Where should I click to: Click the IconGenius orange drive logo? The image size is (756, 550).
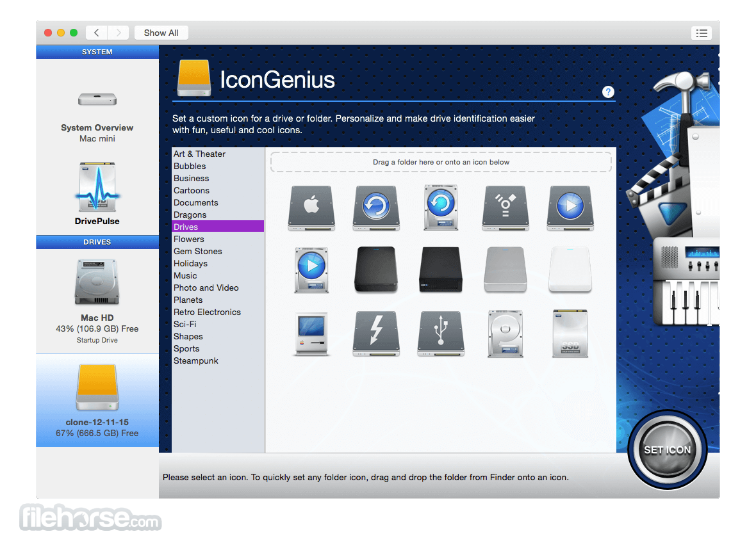194,78
